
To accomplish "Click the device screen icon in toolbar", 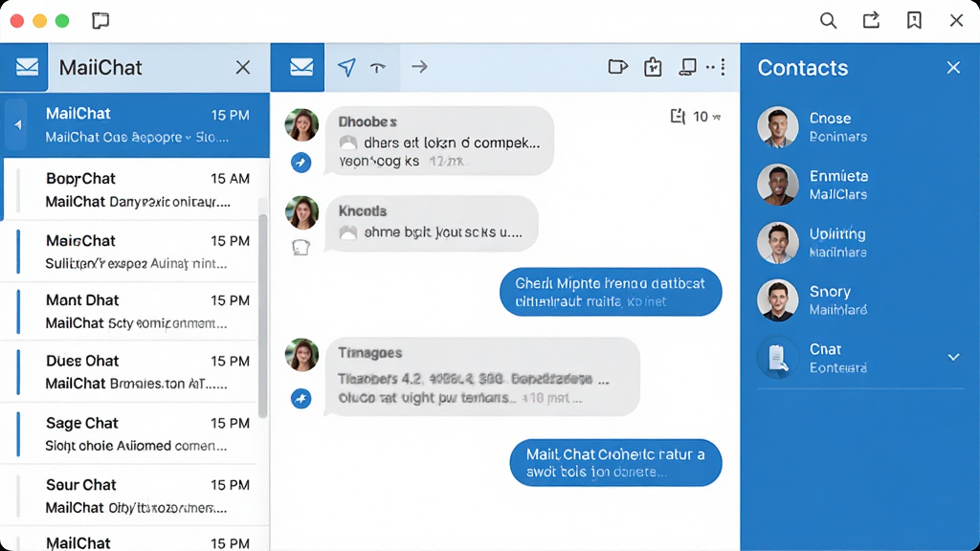I will point(687,67).
